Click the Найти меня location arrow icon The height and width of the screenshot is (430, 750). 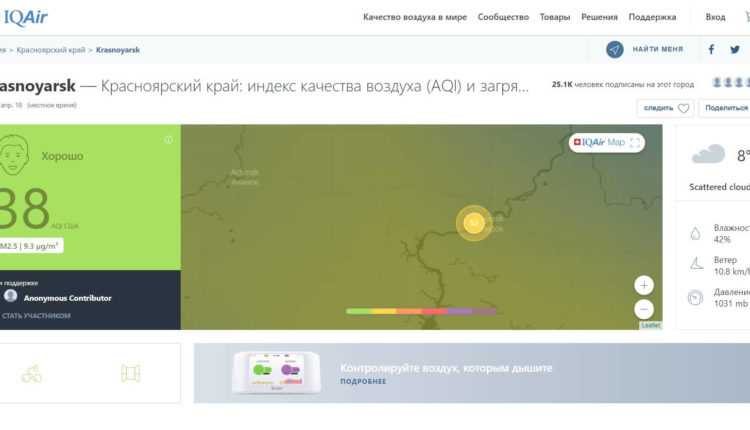[615, 49]
